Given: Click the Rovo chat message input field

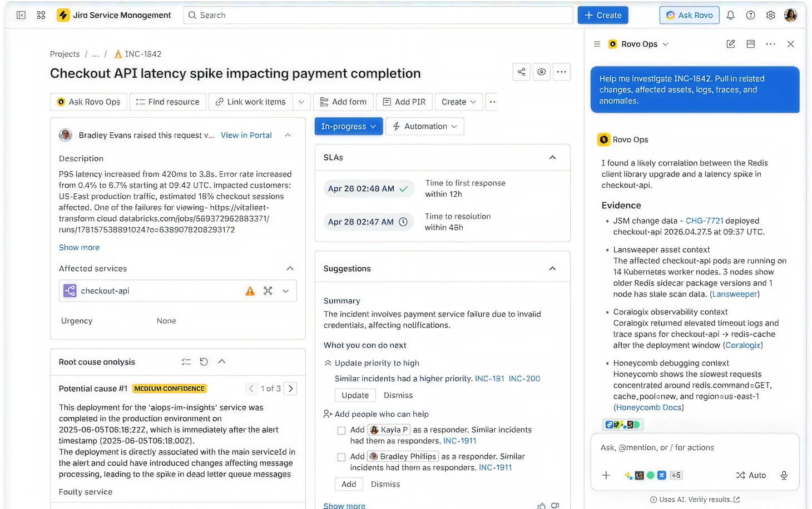Looking at the screenshot, I should point(695,447).
